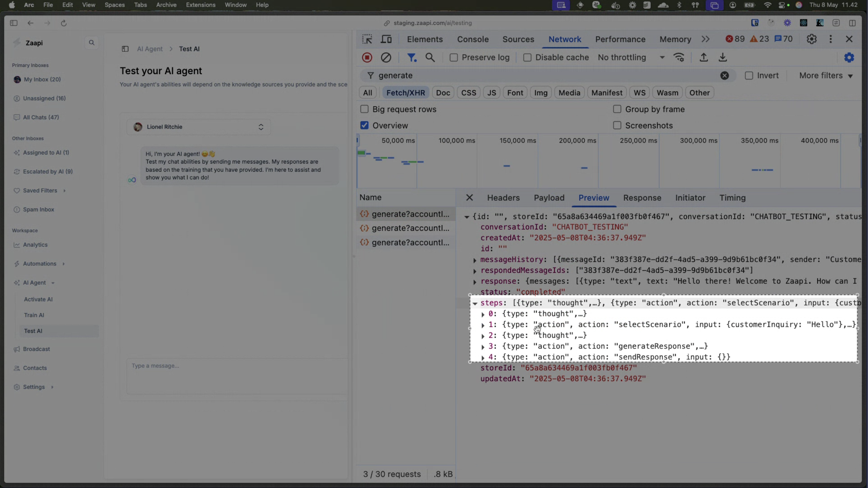Switch to the Console tab
The image size is (868, 488).
473,39
